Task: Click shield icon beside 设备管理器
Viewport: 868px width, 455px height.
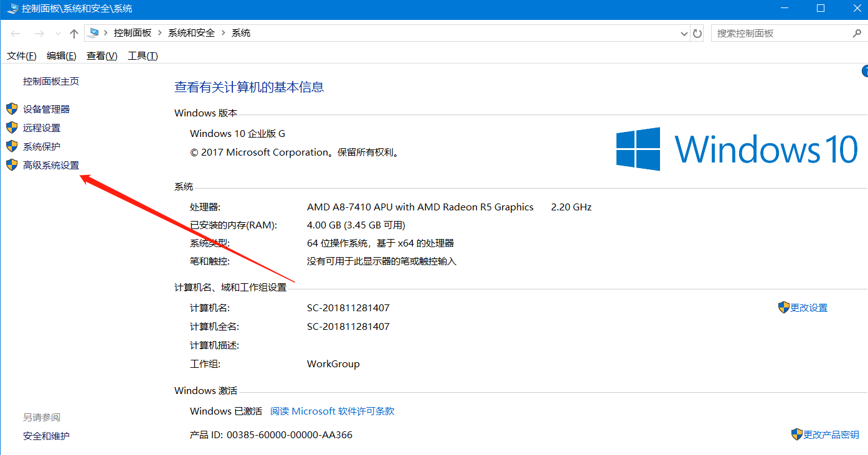Action: tap(12, 109)
